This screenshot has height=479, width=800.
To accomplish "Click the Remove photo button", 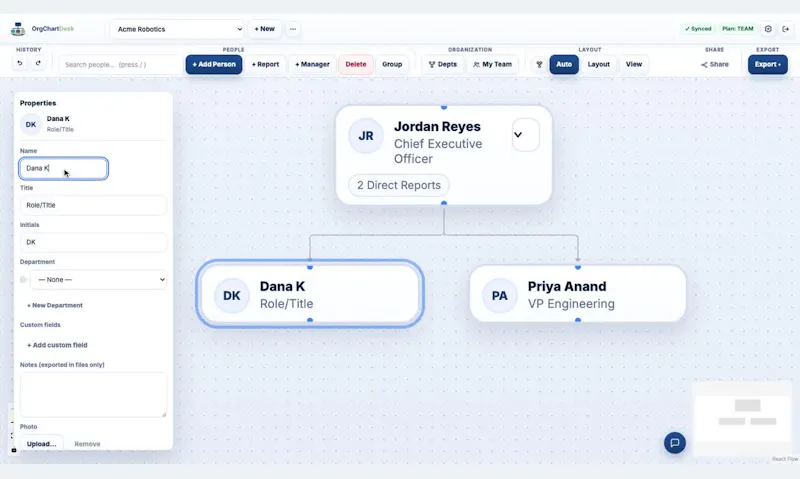I will click(87, 444).
